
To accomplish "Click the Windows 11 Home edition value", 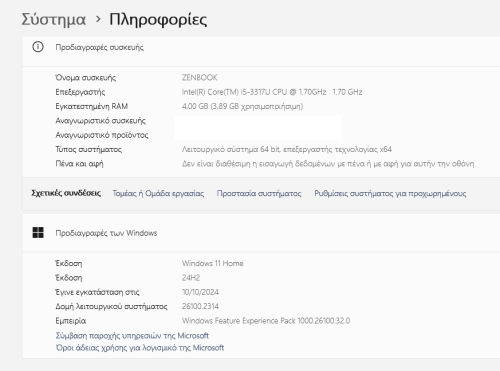I will pos(213,263).
